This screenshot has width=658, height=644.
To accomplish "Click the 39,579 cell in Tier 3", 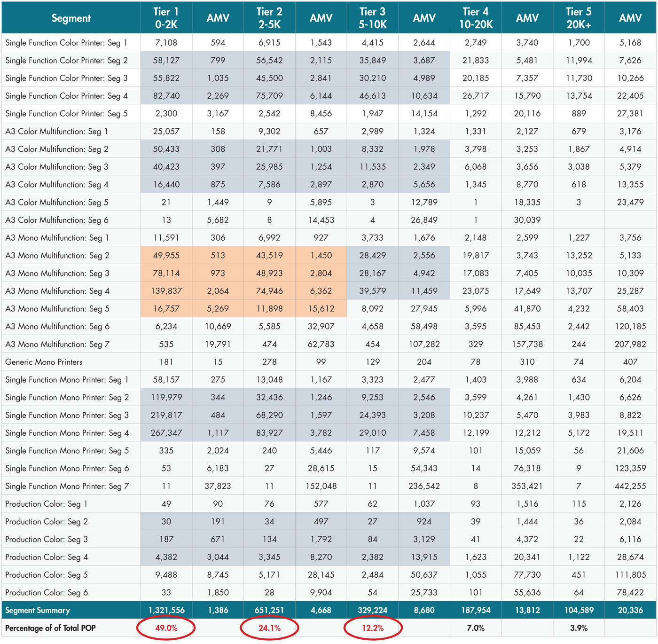I will [373, 291].
